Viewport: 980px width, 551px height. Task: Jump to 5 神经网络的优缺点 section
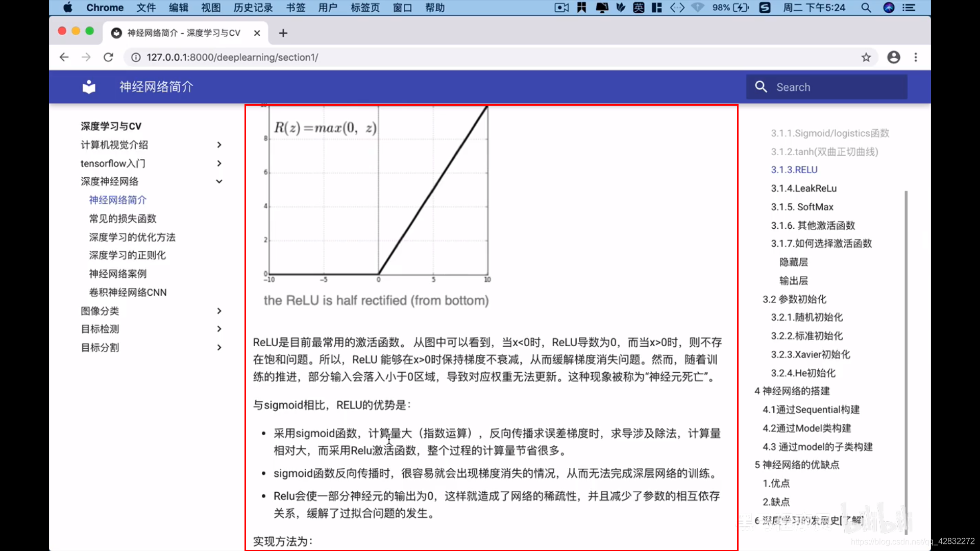(x=797, y=465)
